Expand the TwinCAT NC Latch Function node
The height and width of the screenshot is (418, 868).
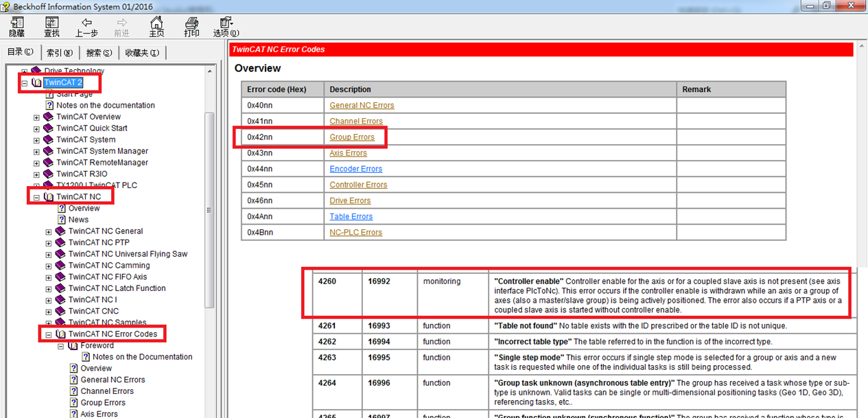click(49, 289)
